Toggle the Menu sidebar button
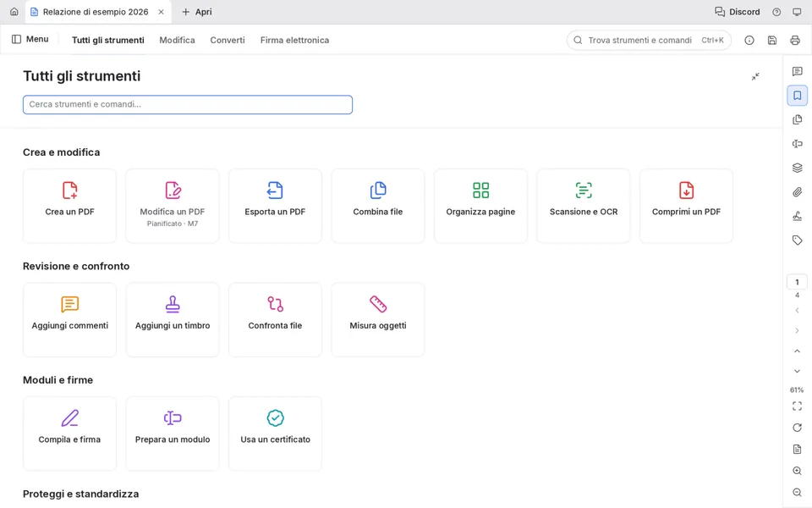The image size is (812, 508). click(30, 40)
